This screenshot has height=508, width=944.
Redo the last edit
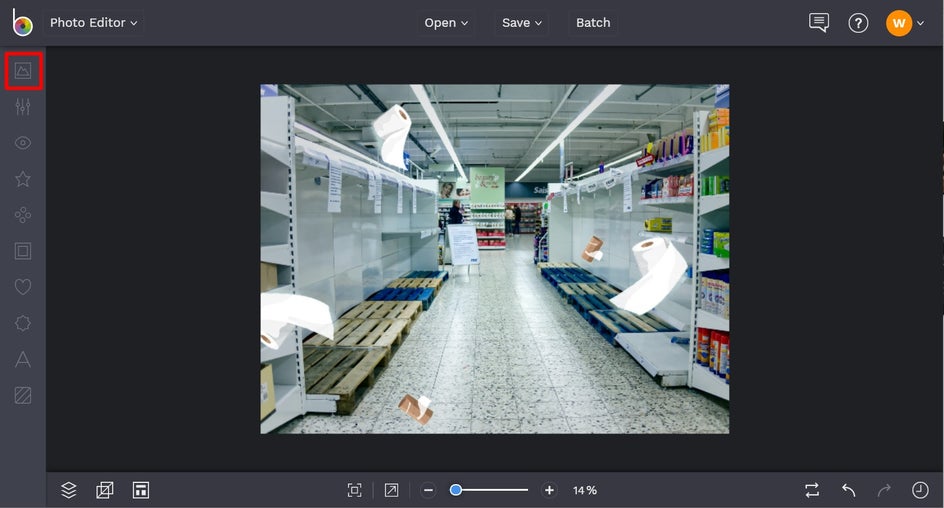884,490
